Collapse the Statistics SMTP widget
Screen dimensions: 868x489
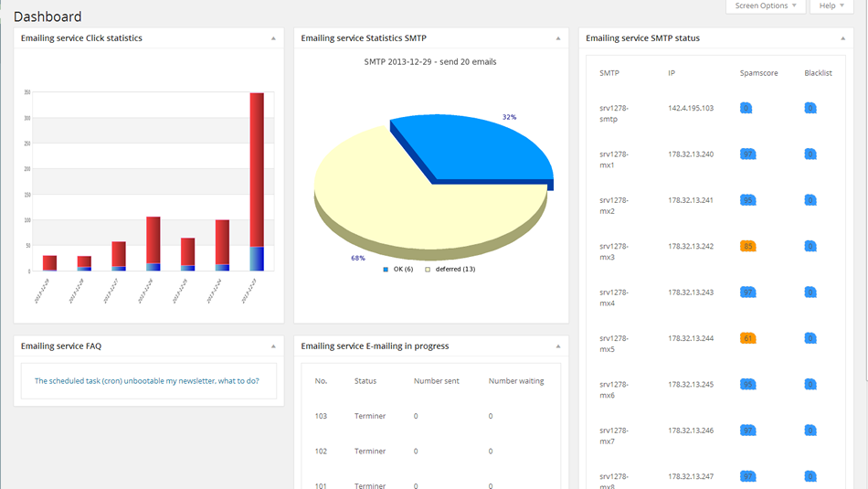[x=558, y=38]
